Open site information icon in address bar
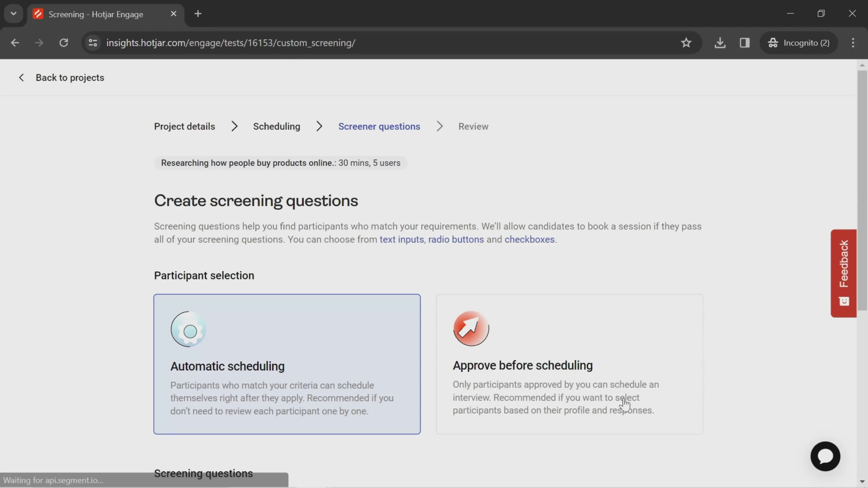 coord(93,43)
